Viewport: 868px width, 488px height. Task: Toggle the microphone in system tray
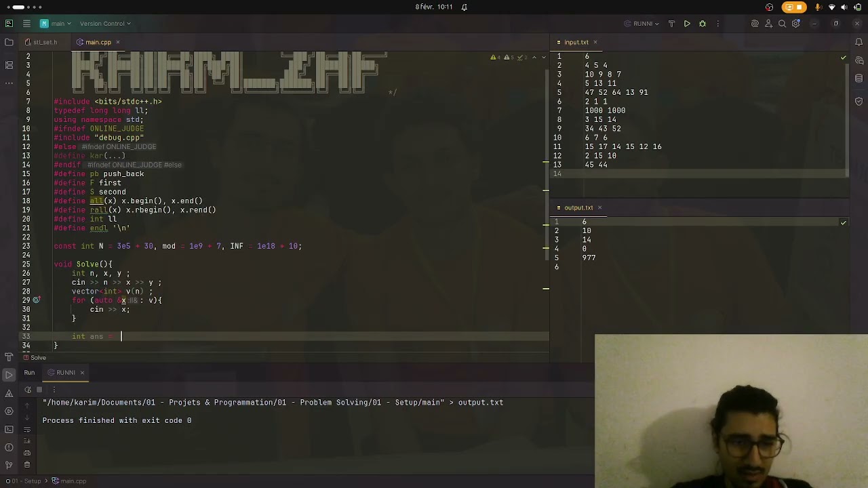[818, 7]
